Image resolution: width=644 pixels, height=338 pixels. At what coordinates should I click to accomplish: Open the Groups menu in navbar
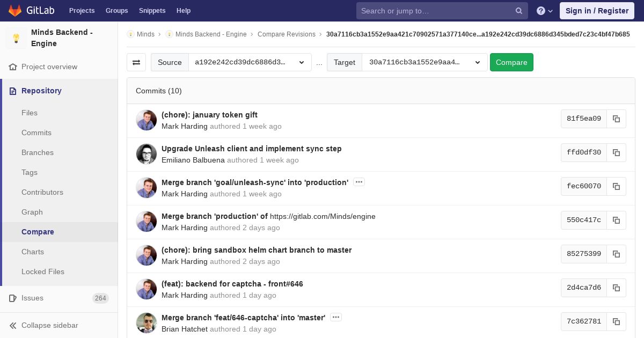(116, 11)
